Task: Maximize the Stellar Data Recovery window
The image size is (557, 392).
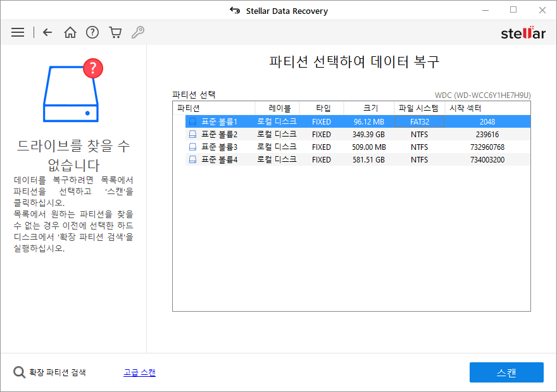Action: tap(513, 10)
